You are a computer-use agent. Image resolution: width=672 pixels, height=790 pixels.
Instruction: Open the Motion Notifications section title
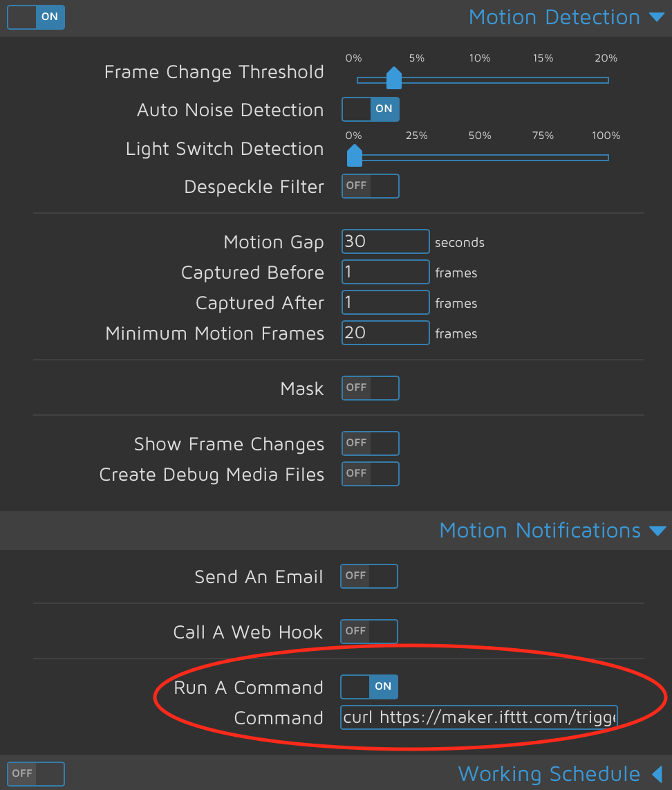point(540,531)
